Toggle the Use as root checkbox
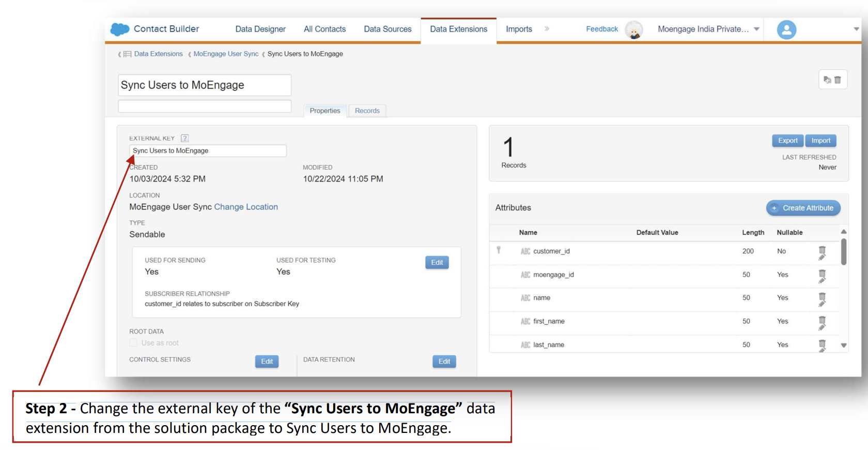Viewport: 868px width, 450px height. click(133, 343)
